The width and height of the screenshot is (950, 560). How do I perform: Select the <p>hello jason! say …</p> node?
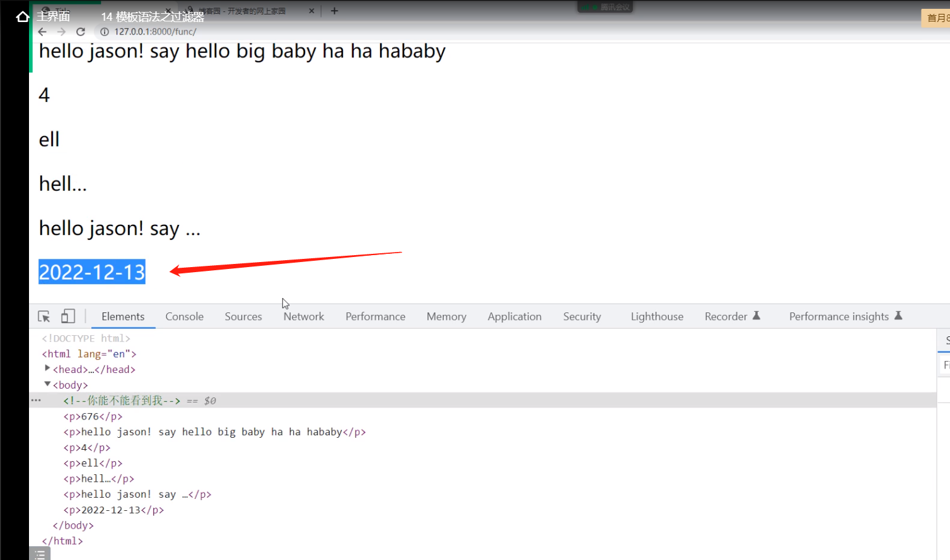[x=137, y=494]
